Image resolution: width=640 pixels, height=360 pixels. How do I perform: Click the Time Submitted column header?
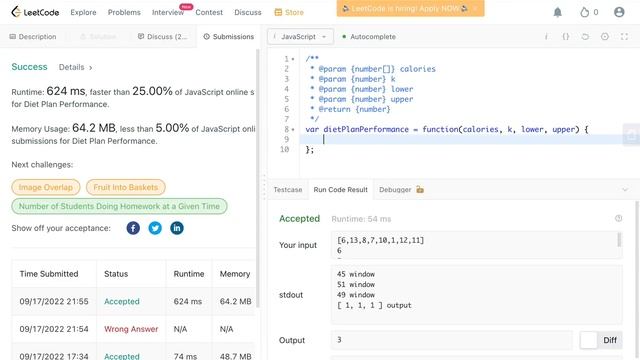(x=49, y=274)
